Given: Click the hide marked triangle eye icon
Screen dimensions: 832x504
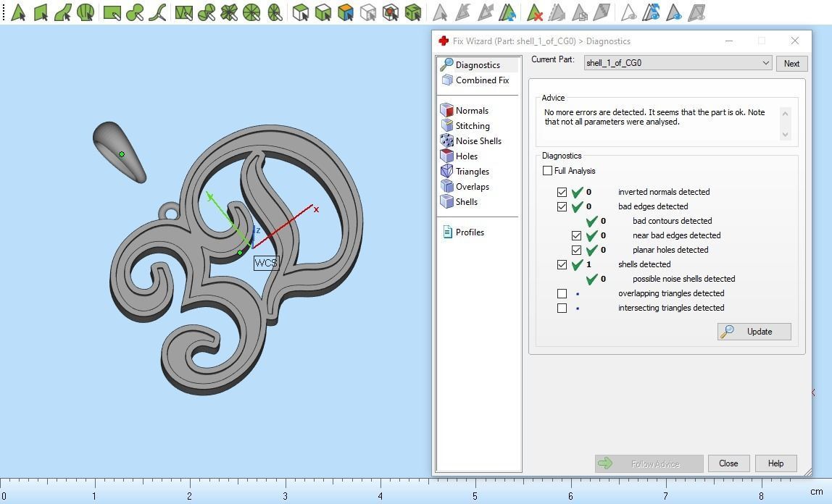Looking at the screenshot, I should (628, 12).
